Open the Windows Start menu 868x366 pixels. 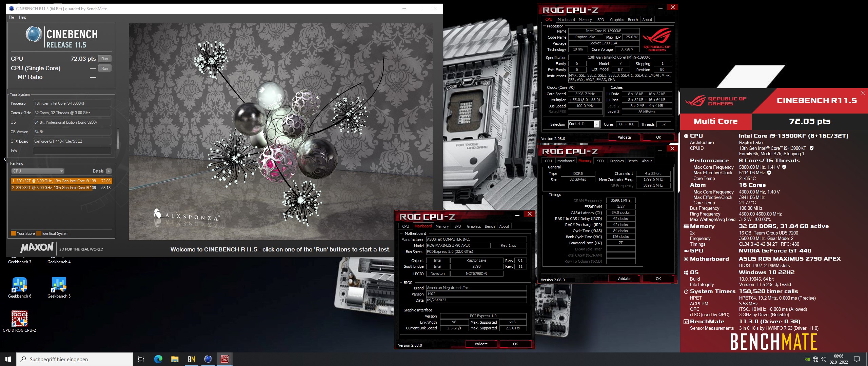pyautogui.click(x=8, y=359)
